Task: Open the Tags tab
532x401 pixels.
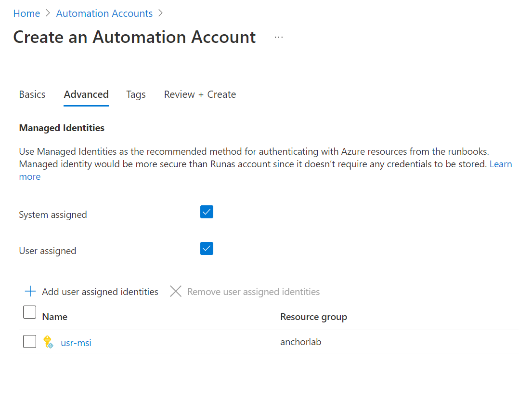Action: point(136,94)
